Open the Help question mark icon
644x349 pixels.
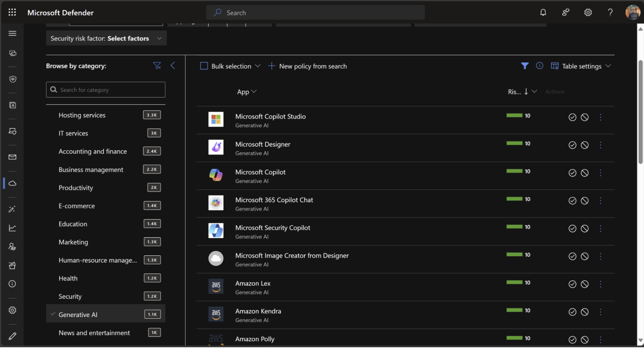[x=610, y=13]
